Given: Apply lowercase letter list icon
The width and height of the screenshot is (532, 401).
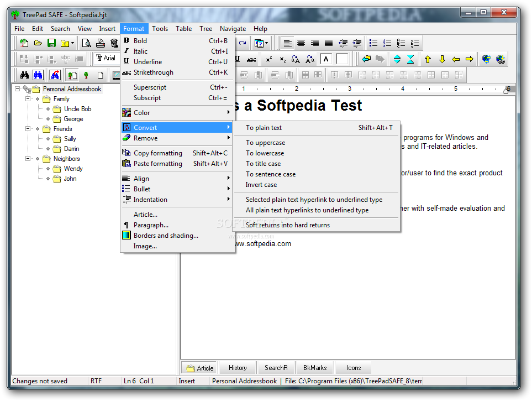Looking at the screenshot, I should point(415,43).
